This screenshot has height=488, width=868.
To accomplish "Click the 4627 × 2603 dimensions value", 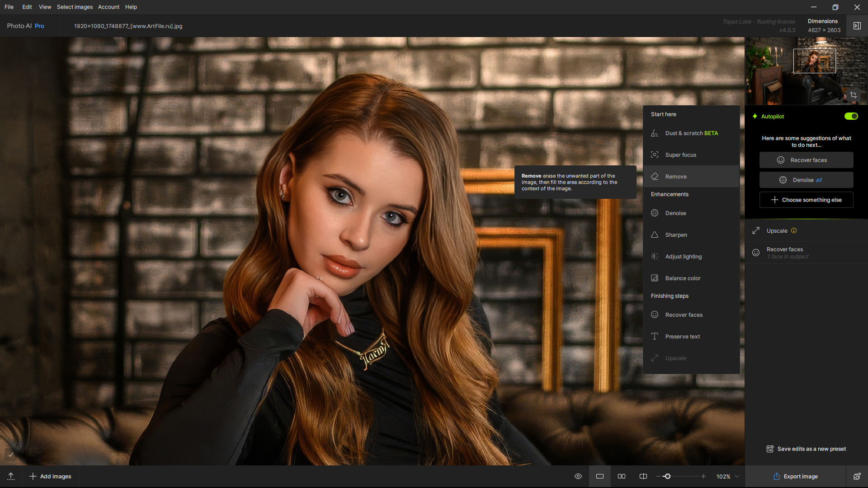I will (824, 30).
